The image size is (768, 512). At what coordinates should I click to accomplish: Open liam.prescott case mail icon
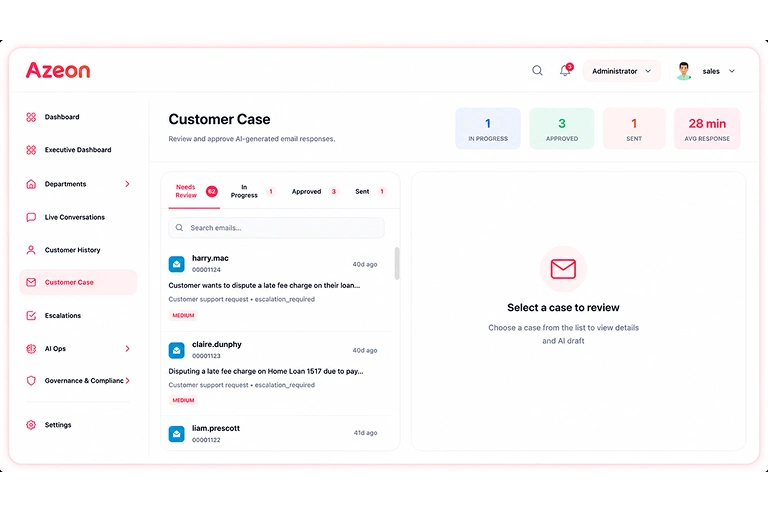click(176, 434)
